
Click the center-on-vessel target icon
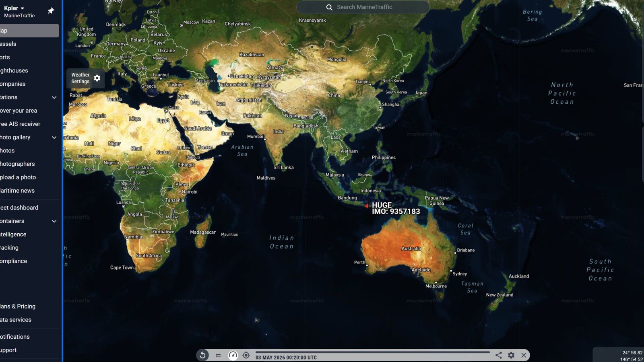[x=246, y=355]
